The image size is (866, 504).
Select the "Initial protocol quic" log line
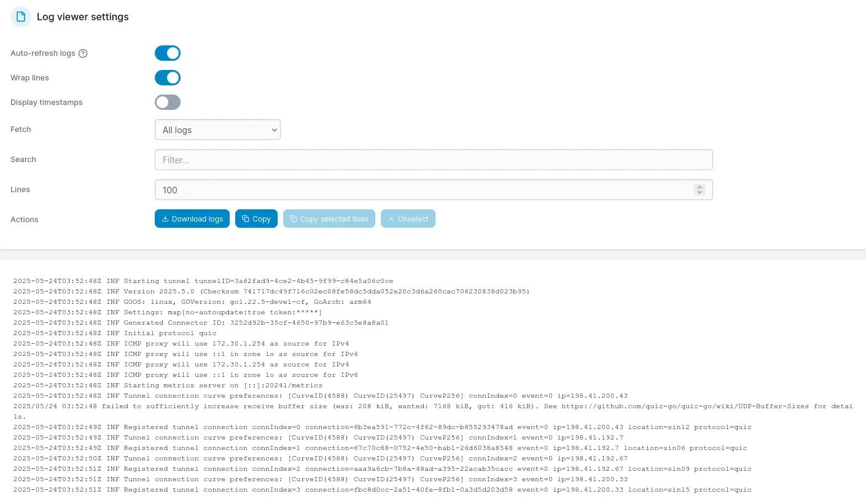(x=115, y=333)
